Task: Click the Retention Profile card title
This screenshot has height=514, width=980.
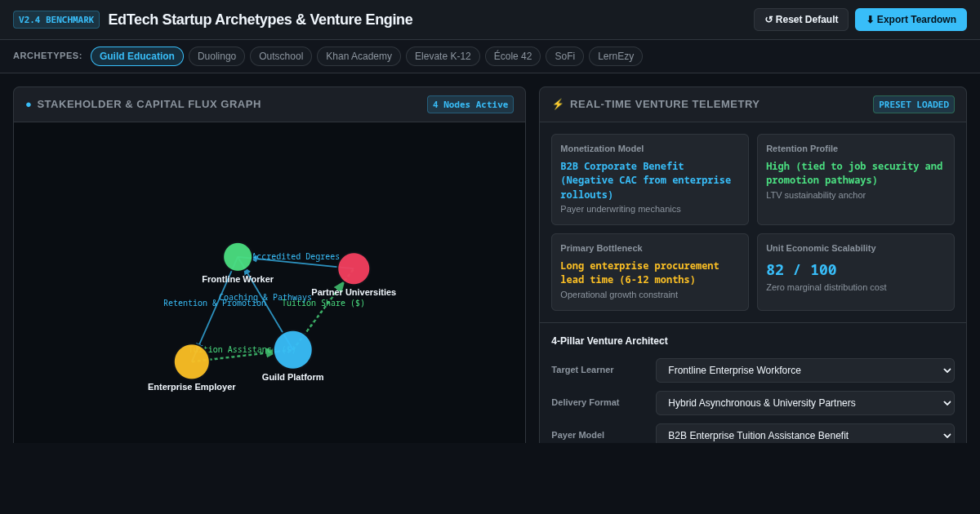Action: point(802,148)
